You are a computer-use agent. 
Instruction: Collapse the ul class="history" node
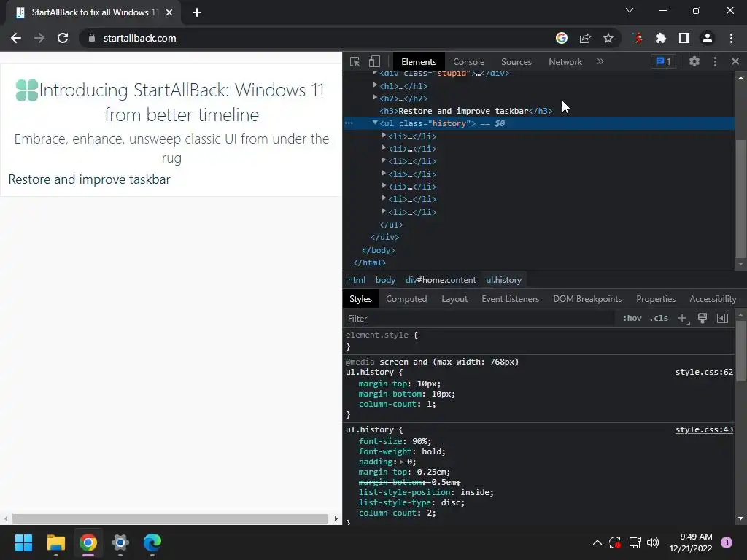coord(376,122)
